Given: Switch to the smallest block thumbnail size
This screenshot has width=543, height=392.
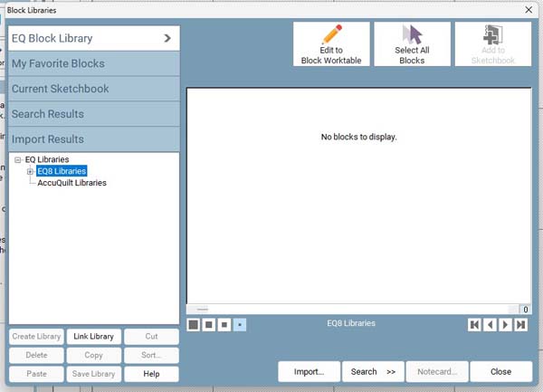Looking at the screenshot, I should tap(240, 324).
